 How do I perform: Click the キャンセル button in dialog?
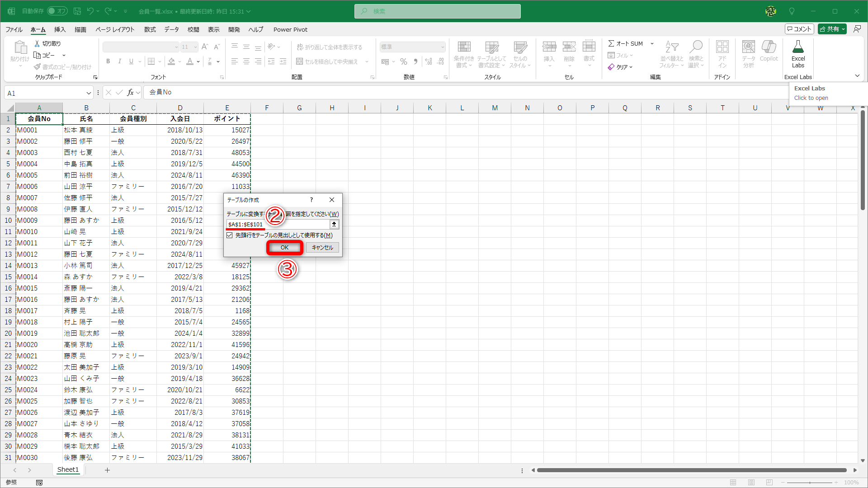(x=322, y=248)
